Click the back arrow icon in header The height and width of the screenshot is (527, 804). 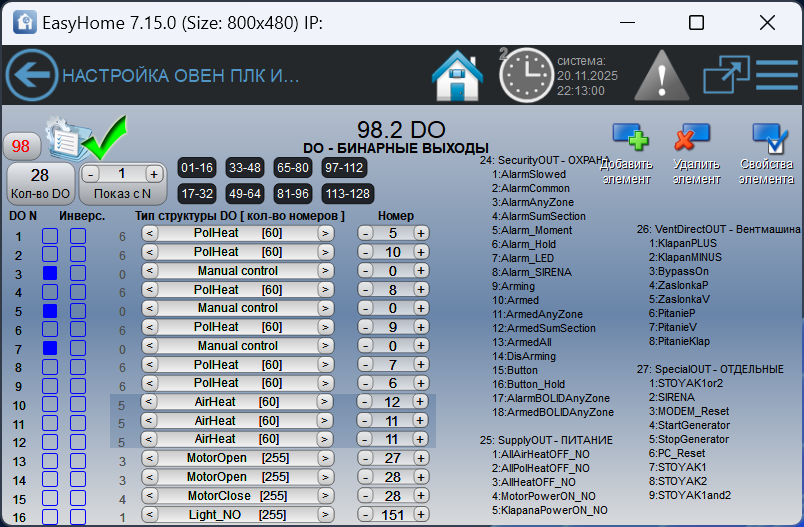[x=32, y=75]
